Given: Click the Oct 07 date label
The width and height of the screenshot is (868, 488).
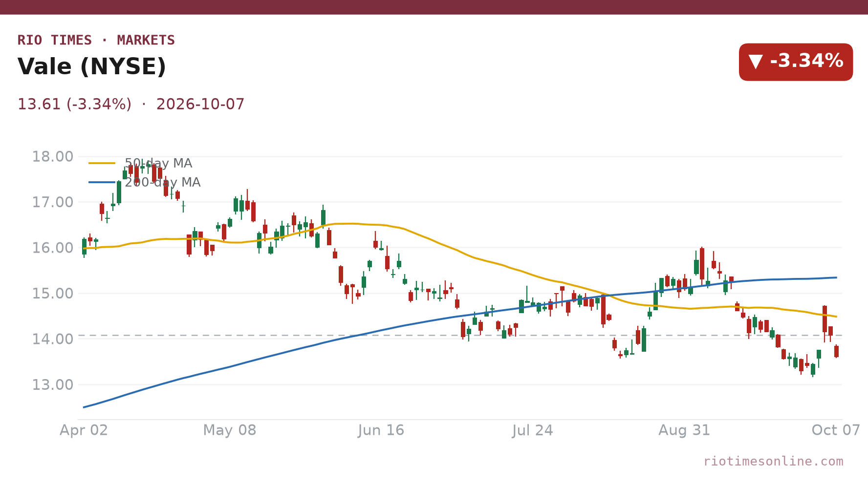Looking at the screenshot, I should tap(836, 430).
